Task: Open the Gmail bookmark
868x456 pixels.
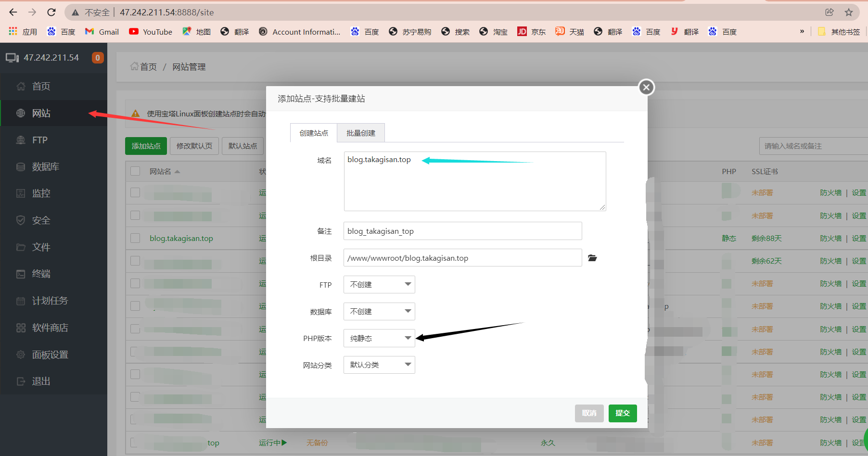Action: [x=102, y=31]
